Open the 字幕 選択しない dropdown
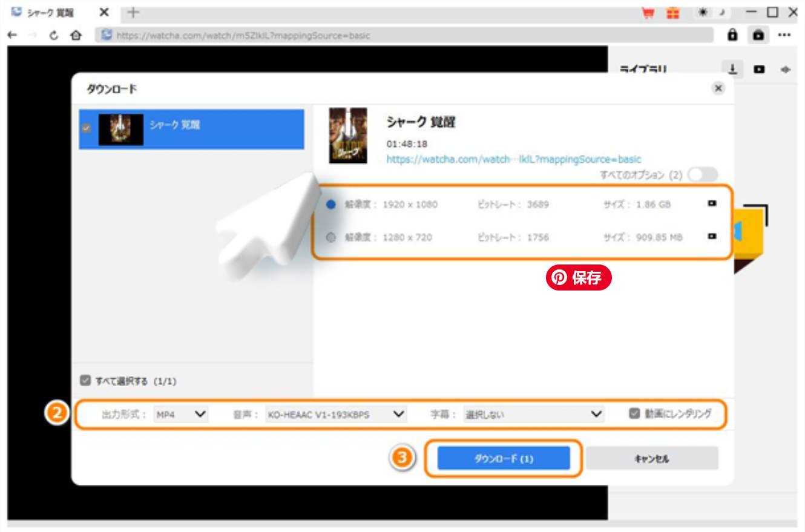 [x=534, y=415]
